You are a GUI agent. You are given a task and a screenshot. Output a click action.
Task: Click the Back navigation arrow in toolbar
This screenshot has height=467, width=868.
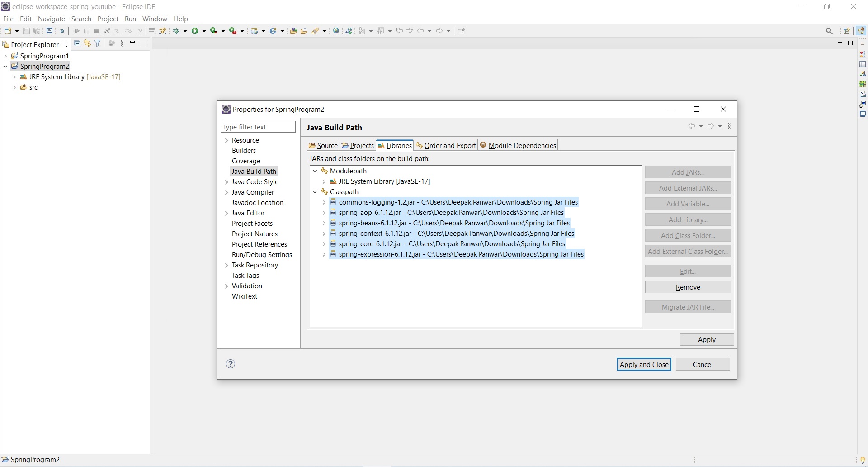tap(421, 31)
